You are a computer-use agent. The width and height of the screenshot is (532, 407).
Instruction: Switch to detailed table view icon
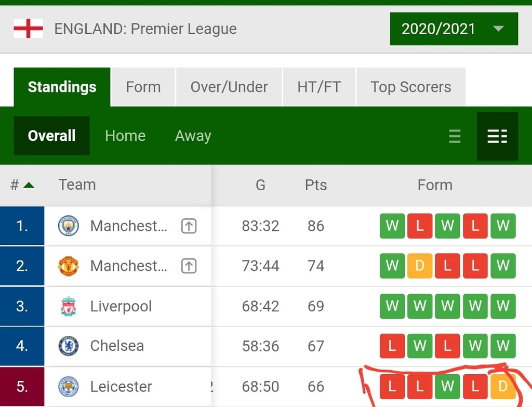(497, 136)
